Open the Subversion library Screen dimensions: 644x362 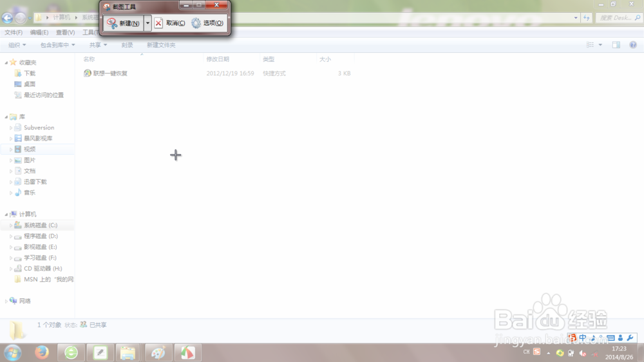tap(39, 128)
